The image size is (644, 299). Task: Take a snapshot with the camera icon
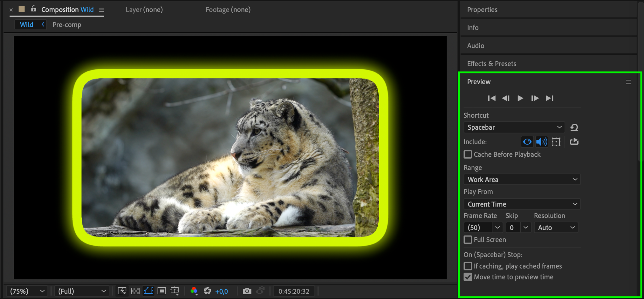(x=247, y=291)
